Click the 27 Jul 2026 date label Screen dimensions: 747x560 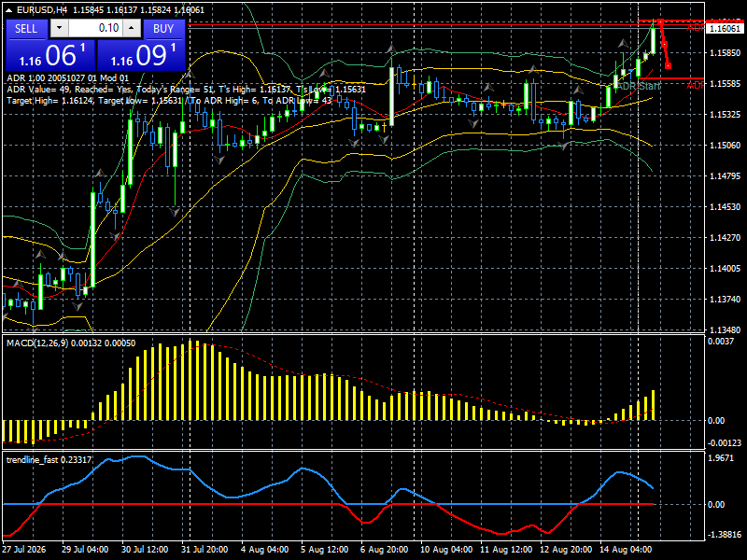tap(24, 550)
